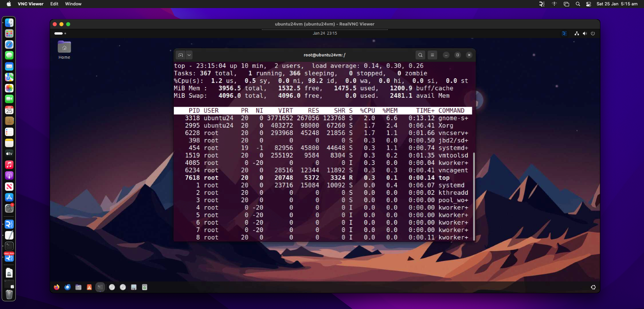Open the Files manager in the Ubuntu dock
Viewport: 644px width, 309px height.
click(79, 287)
